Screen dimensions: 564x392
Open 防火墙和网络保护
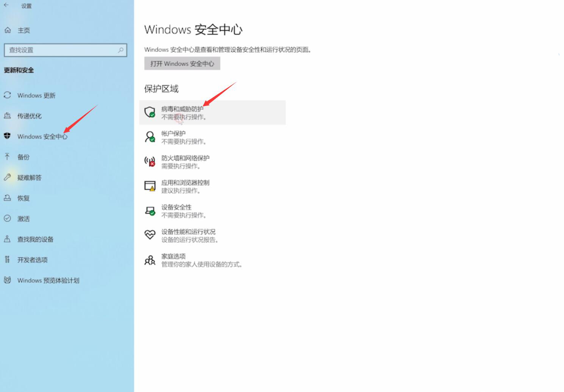(212, 162)
